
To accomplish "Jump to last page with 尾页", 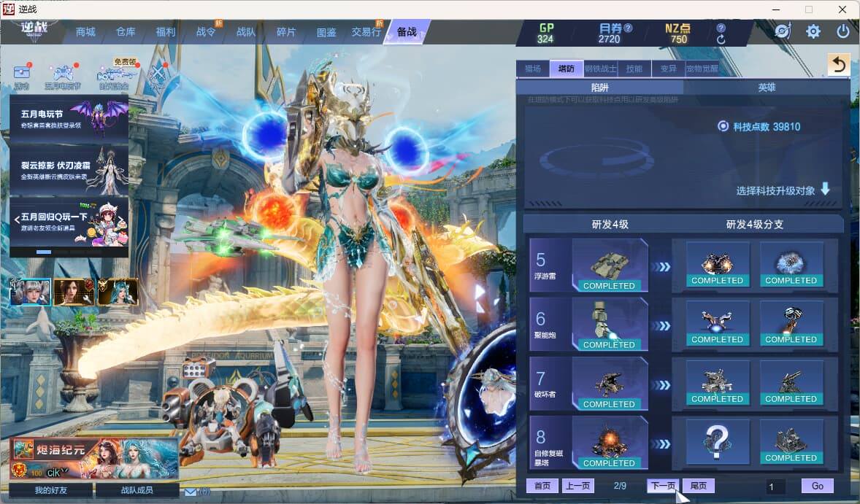I will click(x=699, y=485).
